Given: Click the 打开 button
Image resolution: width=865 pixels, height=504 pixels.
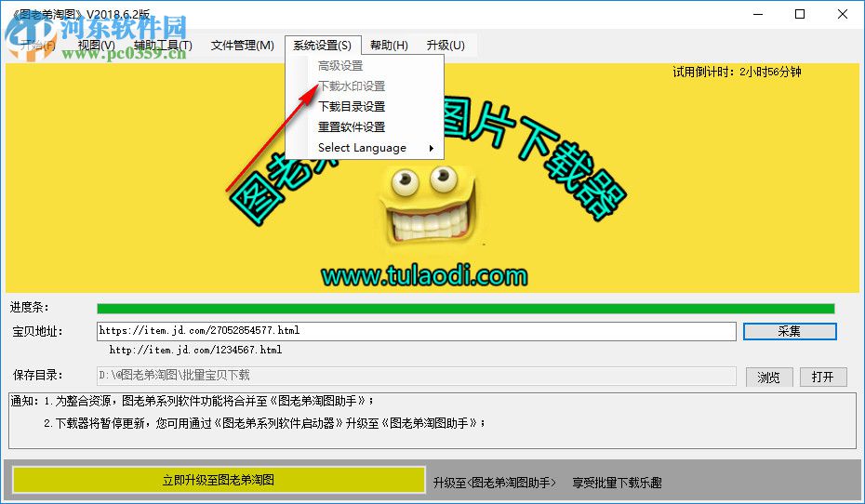Looking at the screenshot, I should tap(822, 378).
